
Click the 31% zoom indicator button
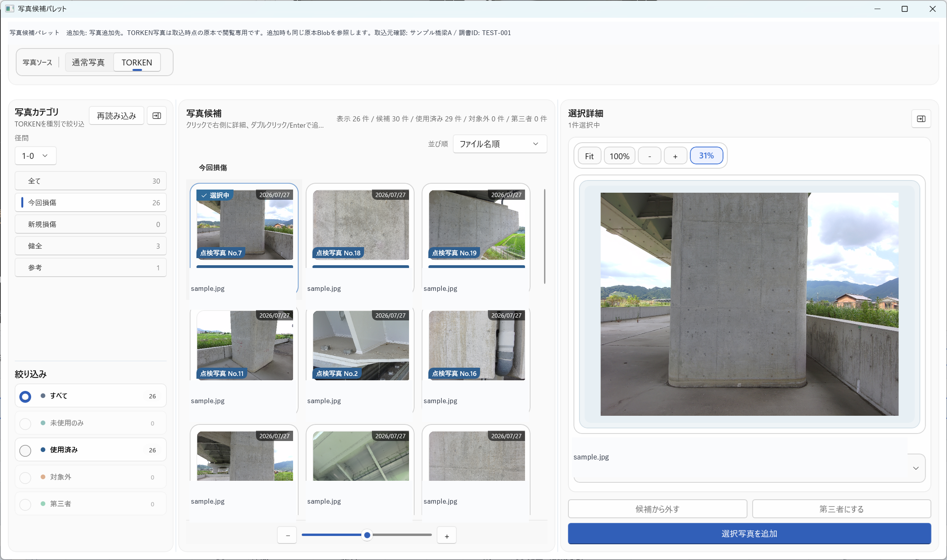(706, 156)
